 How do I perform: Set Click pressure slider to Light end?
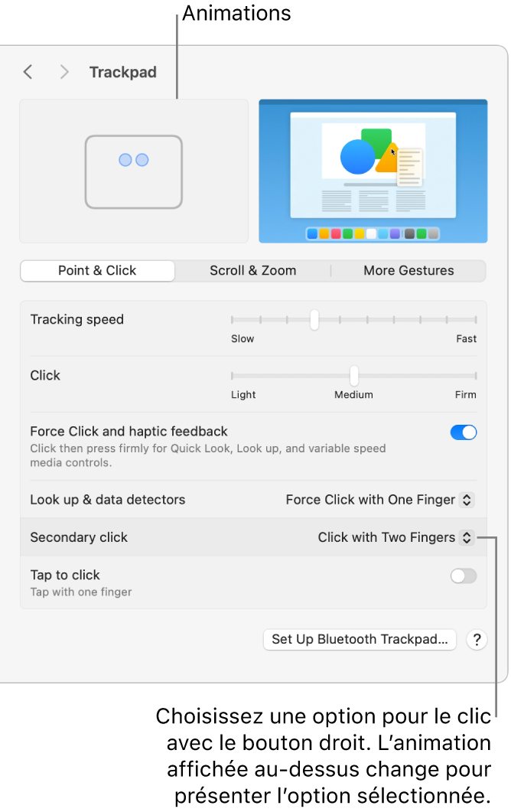[233, 376]
